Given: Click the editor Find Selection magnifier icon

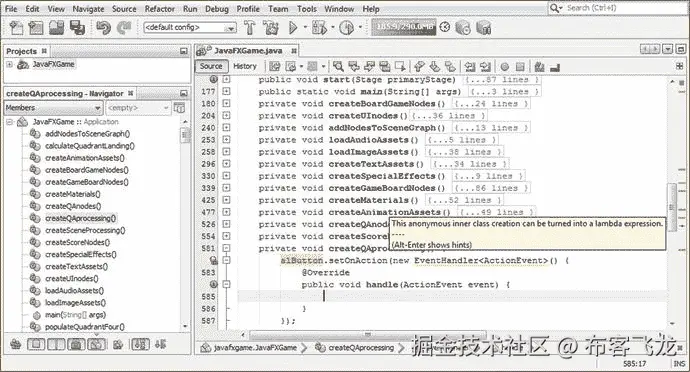Looking at the screenshot, I should tap(338, 66).
